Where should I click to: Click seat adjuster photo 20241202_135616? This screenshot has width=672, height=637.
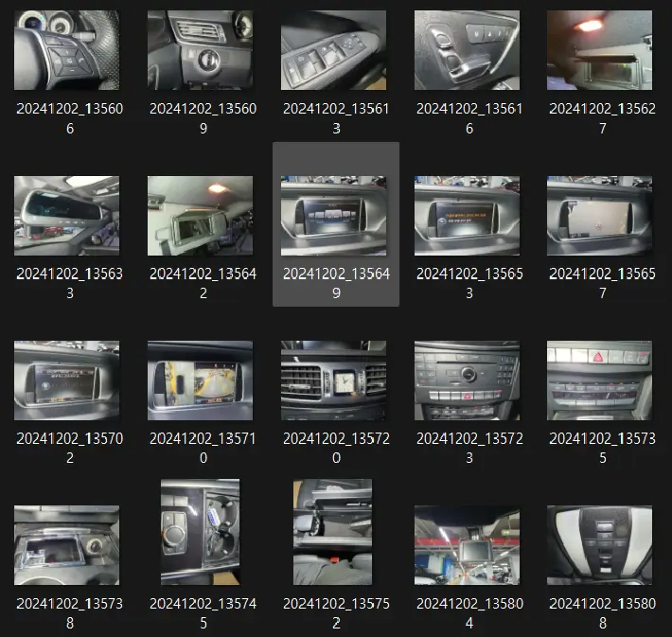(x=467, y=50)
